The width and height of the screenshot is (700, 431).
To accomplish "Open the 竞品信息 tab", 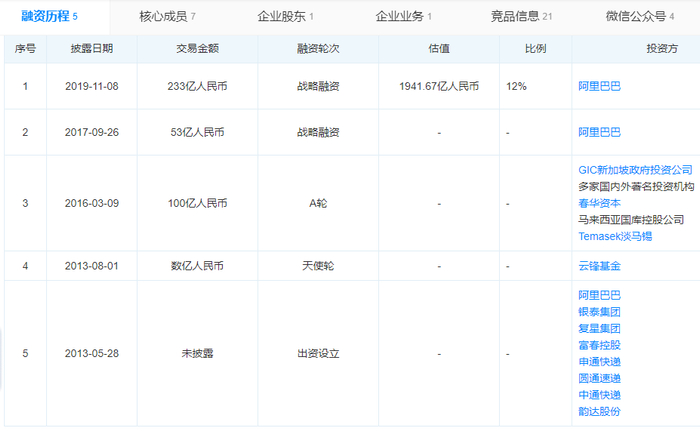I will click(521, 17).
